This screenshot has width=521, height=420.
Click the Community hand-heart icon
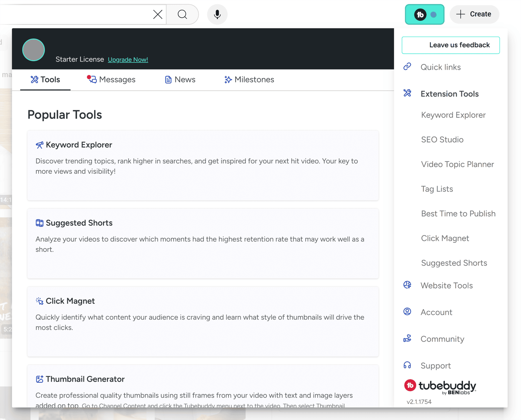pyautogui.click(x=407, y=338)
